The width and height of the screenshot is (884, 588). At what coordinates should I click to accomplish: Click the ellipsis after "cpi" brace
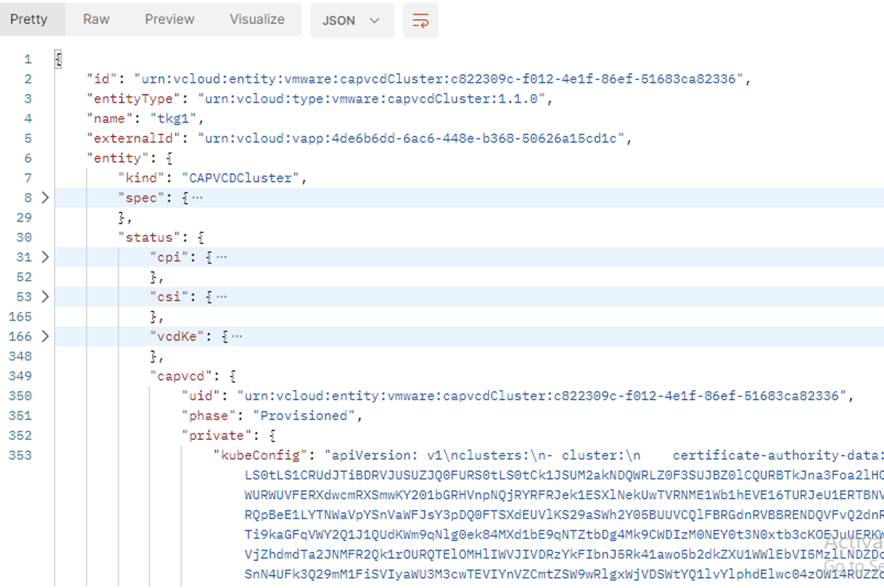click(221, 257)
